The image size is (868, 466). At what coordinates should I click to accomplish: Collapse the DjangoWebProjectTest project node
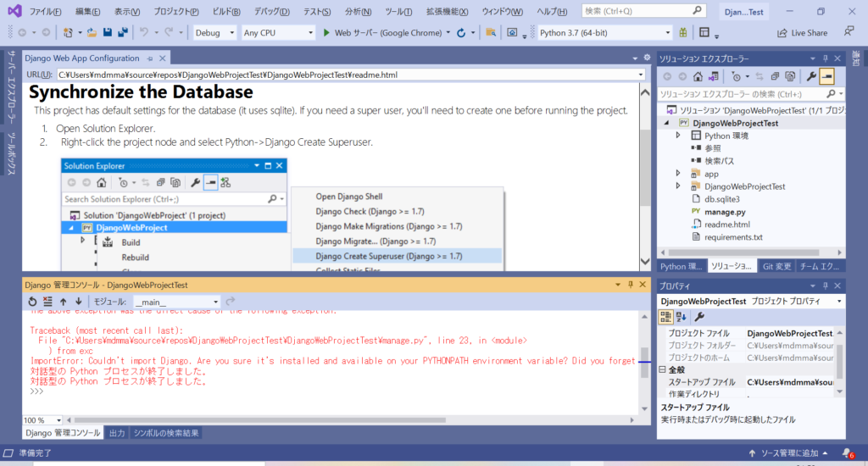click(666, 123)
